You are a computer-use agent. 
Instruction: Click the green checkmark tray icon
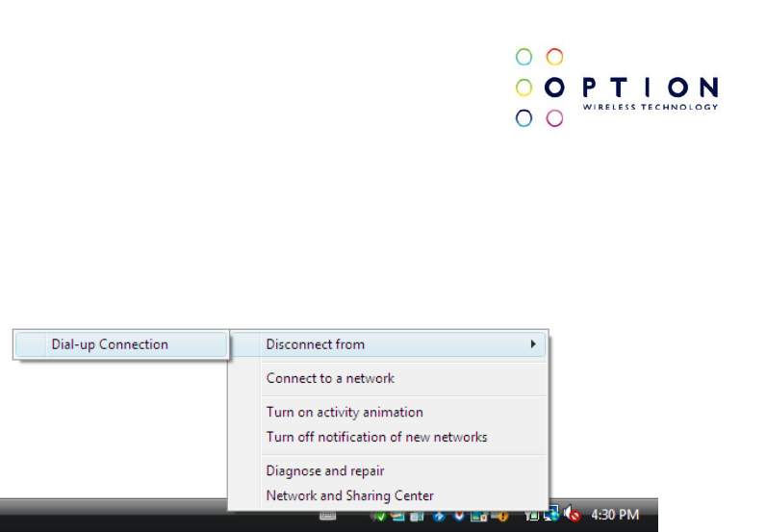(378, 516)
